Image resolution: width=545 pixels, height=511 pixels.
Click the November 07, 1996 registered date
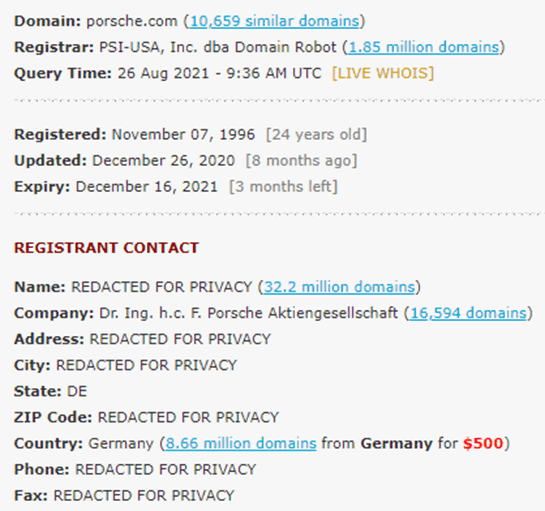(184, 135)
